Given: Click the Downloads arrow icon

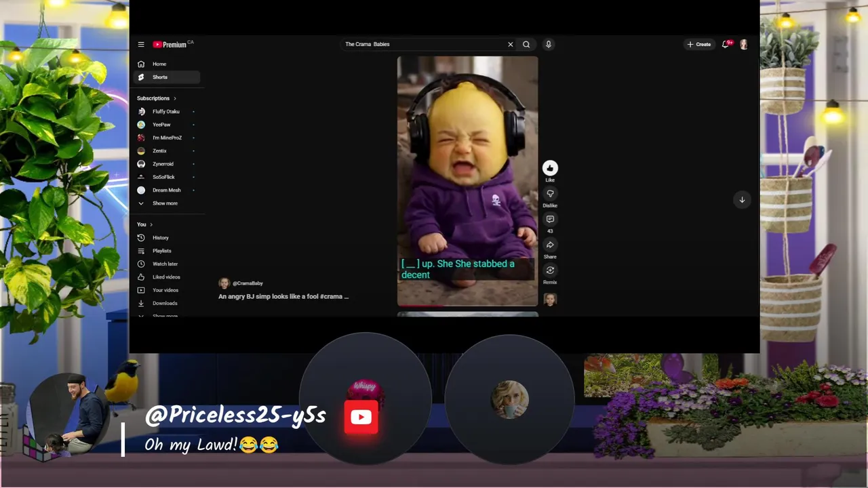Looking at the screenshot, I should pos(141,303).
